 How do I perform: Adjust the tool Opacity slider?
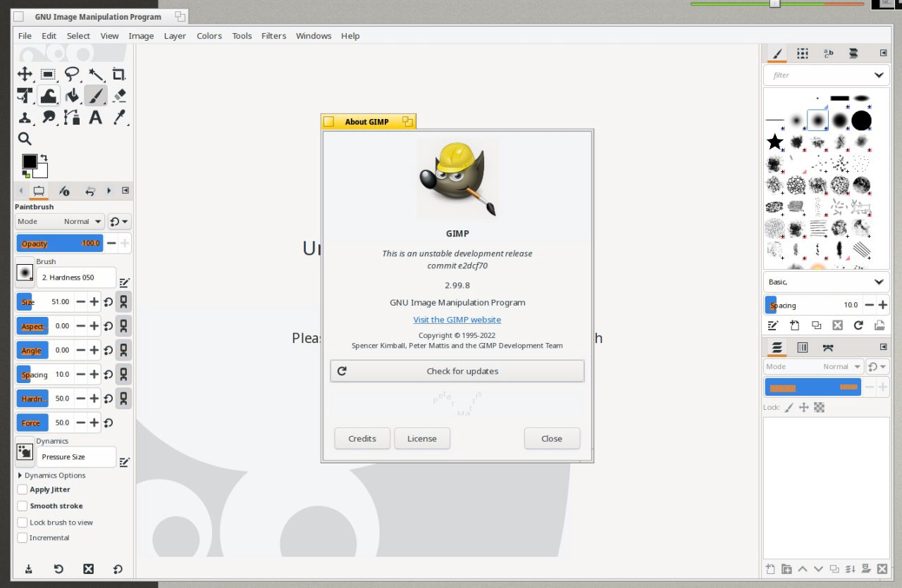(x=60, y=244)
